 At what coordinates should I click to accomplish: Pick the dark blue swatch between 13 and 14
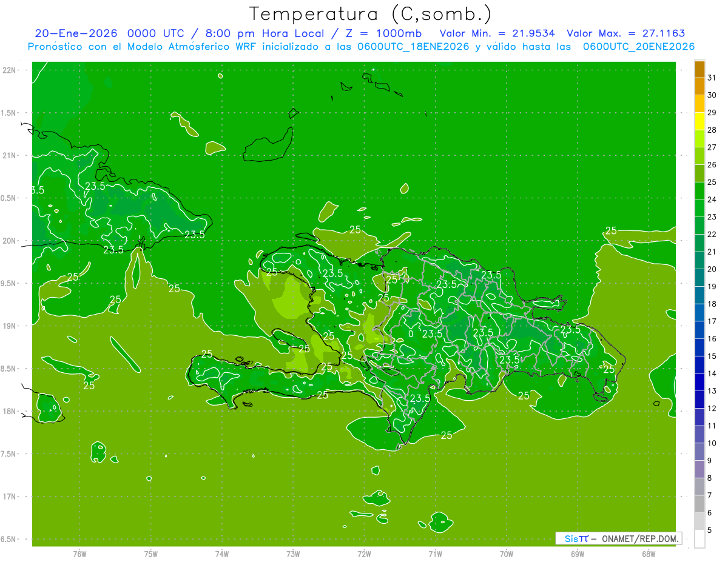(700, 383)
